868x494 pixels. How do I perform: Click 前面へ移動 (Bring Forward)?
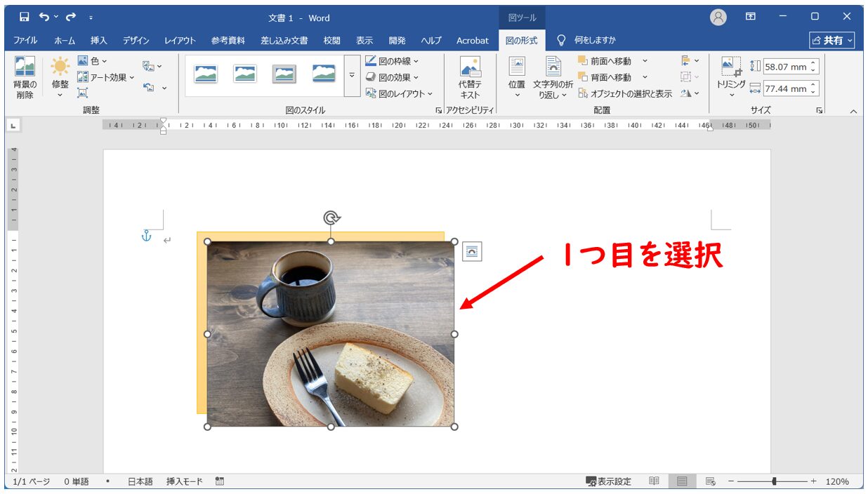point(605,61)
